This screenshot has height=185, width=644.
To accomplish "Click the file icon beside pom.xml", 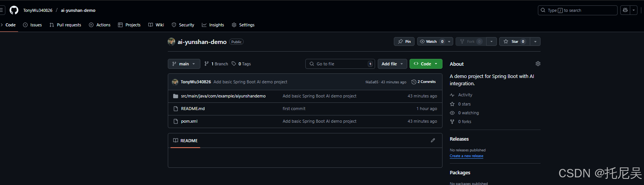I will pos(175,121).
